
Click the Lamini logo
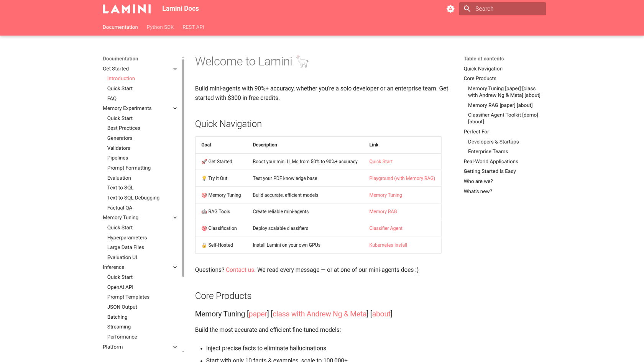pyautogui.click(x=127, y=9)
